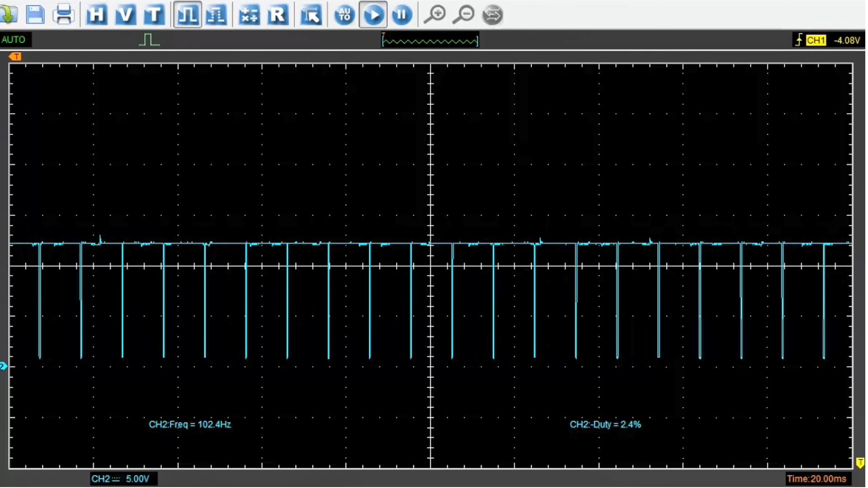The width and height of the screenshot is (868, 488).
Task: Click the measurement with scale icon
Action: click(216, 14)
